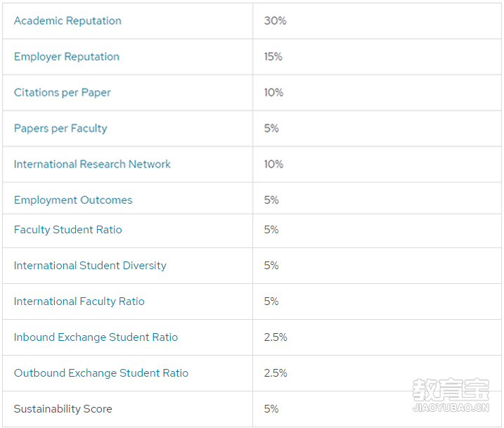Select the 10% value beside International Research Network
The height and width of the screenshot is (428, 504).
click(273, 164)
